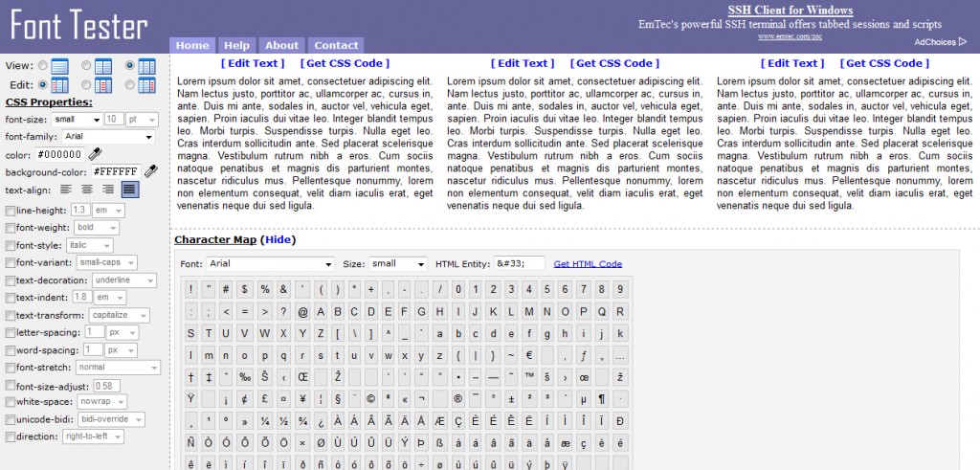980x470 pixels.
Task: Apply right text alignment
Action: [108, 190]
